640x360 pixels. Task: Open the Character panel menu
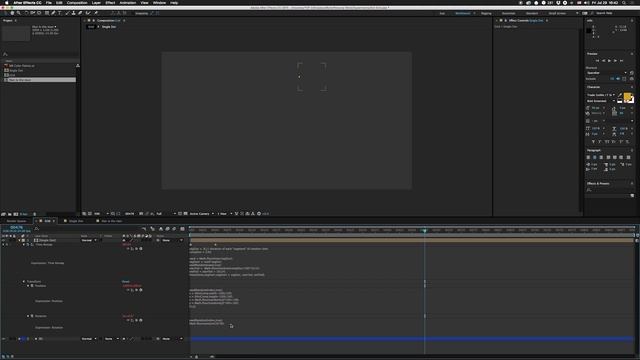[632, 87]
